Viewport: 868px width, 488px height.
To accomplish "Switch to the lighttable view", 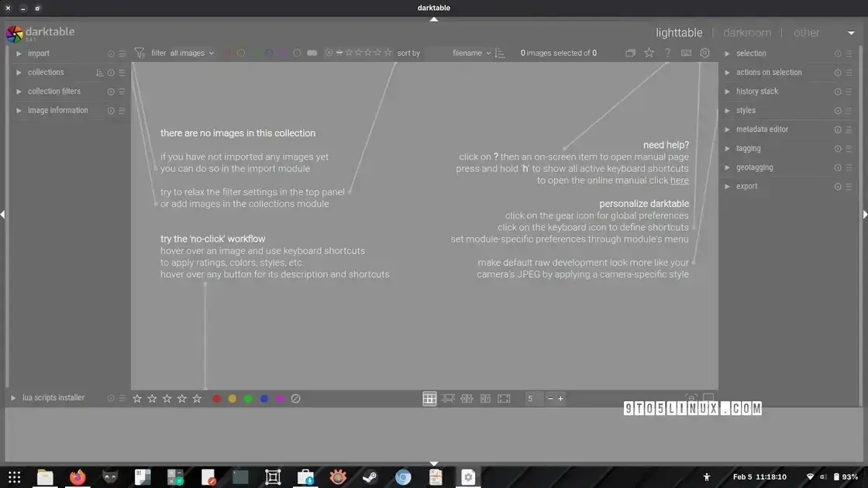I will (679, 33).
